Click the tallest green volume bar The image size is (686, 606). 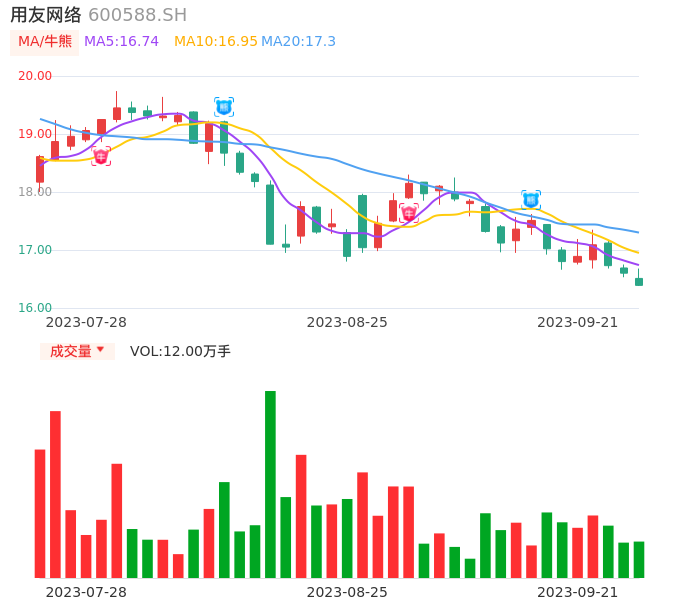[270, 484]
